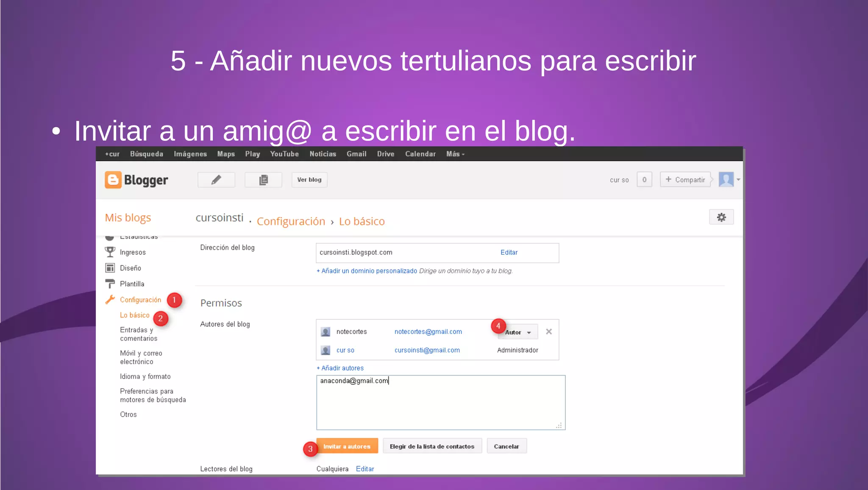Click the Invitar a autores button
This screenshot has height=490, width=868.
tap(347, 446)
